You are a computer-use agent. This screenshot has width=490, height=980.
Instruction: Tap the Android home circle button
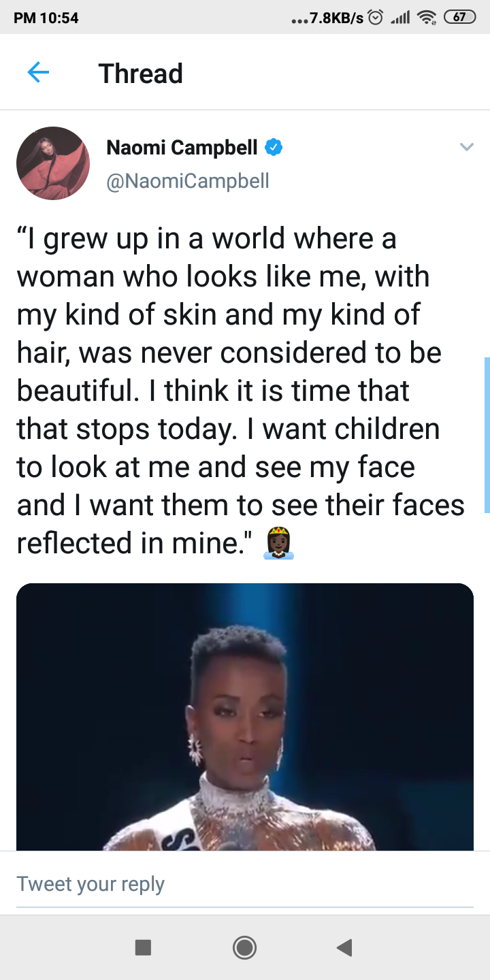click(244, 947)
